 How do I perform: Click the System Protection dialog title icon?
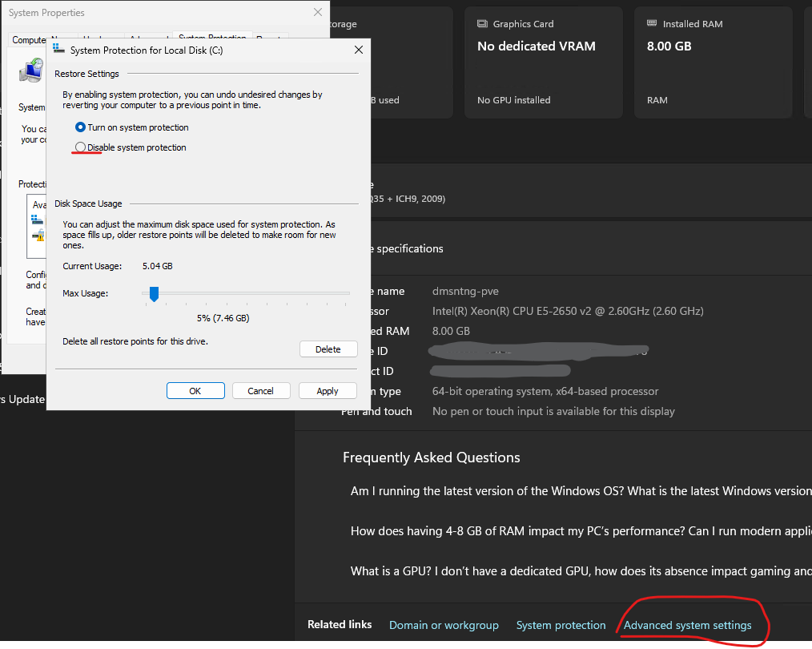[x=59, y=50]
